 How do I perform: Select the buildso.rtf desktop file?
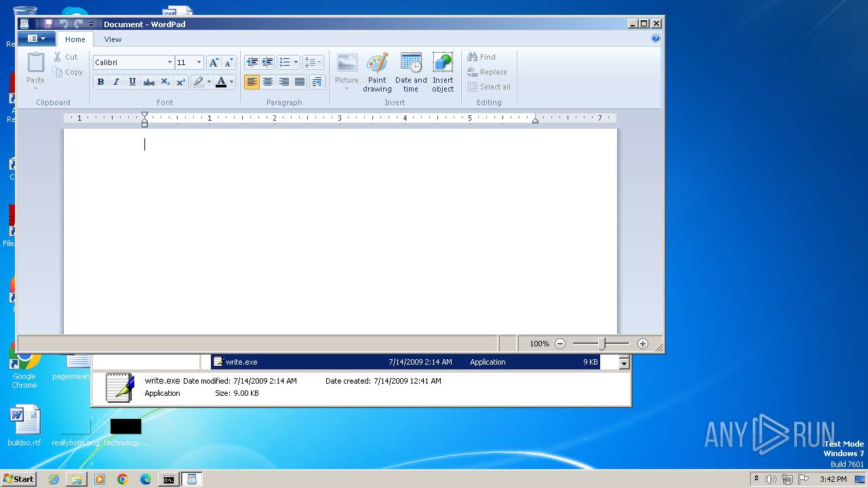click(24, 427)
